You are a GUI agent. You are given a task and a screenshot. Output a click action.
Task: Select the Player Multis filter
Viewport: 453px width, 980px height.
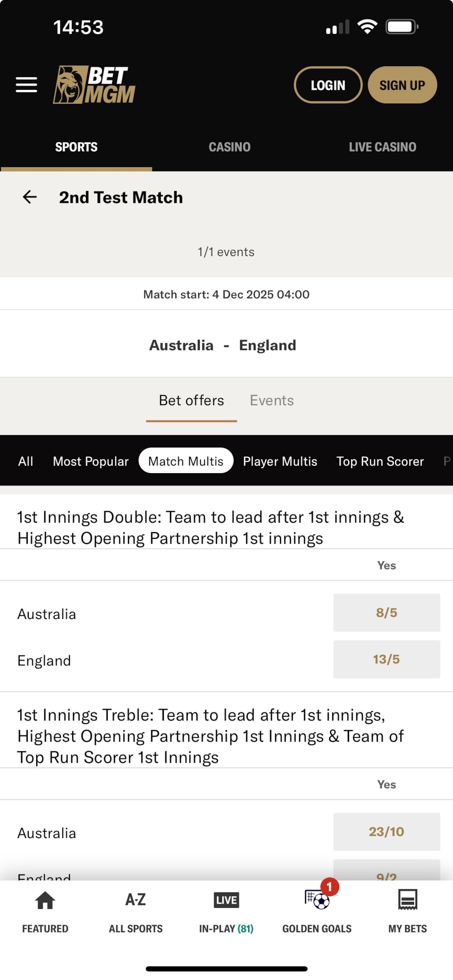click(x=280, y=461)
